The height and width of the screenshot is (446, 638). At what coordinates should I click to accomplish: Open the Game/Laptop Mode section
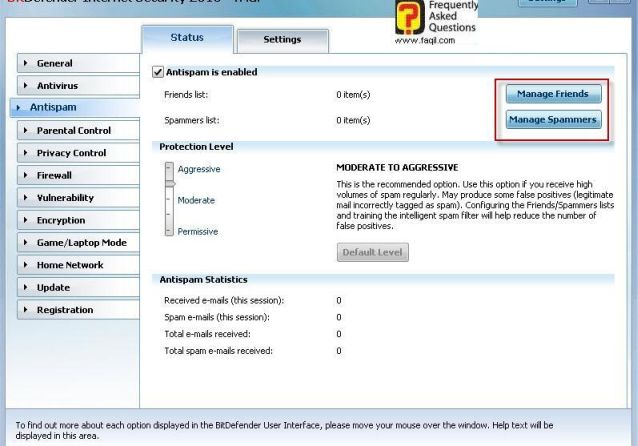[x=78, y=243]
